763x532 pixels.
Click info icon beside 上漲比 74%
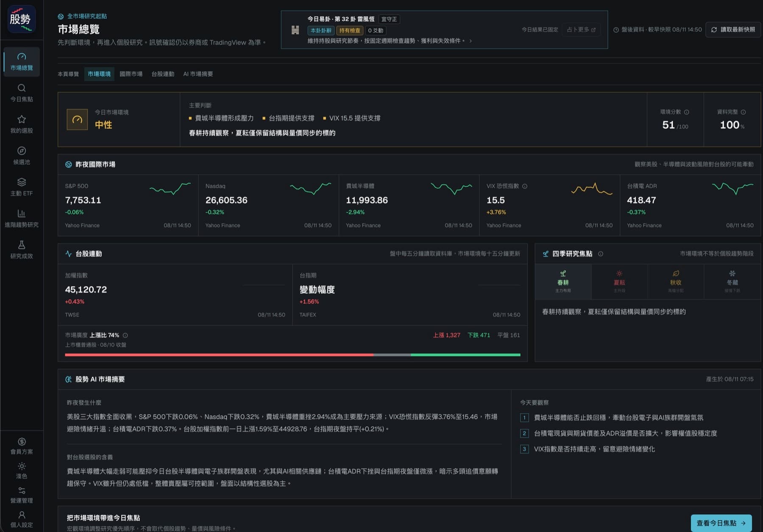coord(125,335)
